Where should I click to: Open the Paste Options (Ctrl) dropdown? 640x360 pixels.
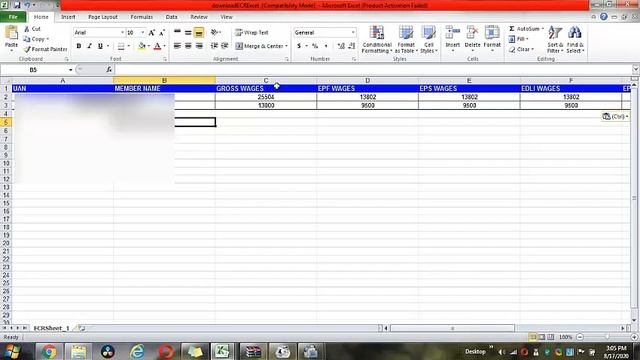coord(615,117)
